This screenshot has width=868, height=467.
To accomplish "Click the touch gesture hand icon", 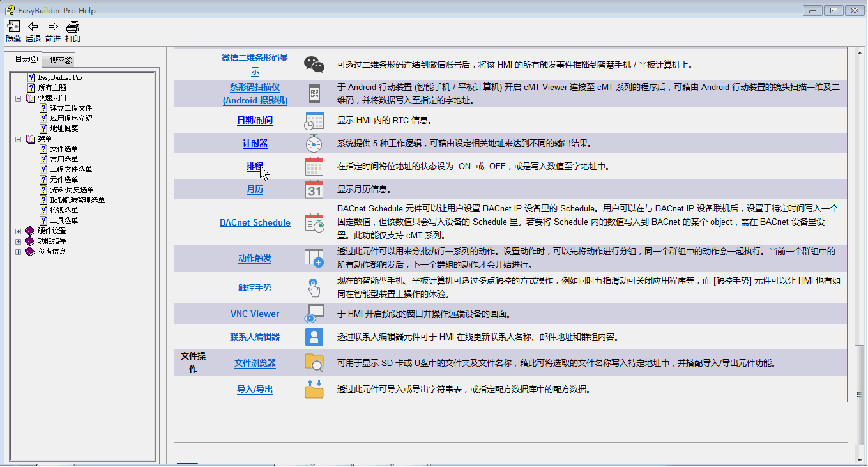I will [314, 287].
